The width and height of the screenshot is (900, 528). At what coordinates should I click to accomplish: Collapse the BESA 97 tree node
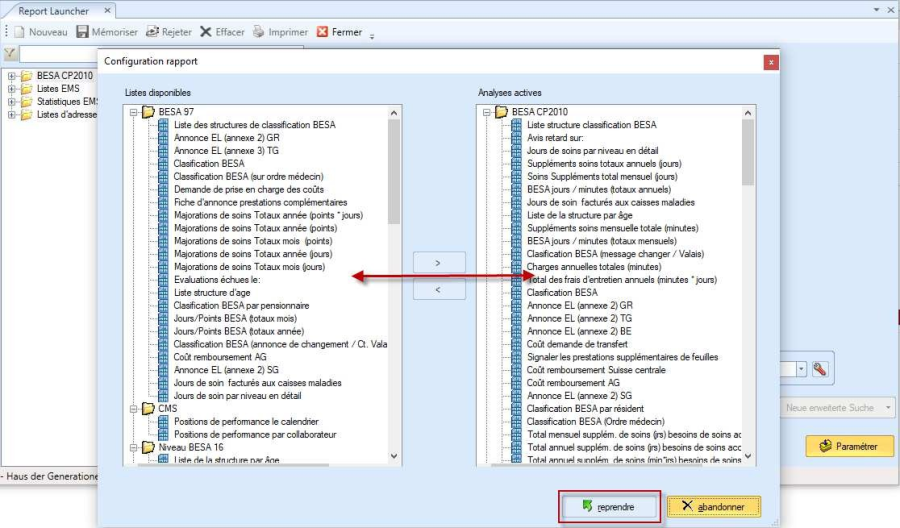tap(134, 112)
